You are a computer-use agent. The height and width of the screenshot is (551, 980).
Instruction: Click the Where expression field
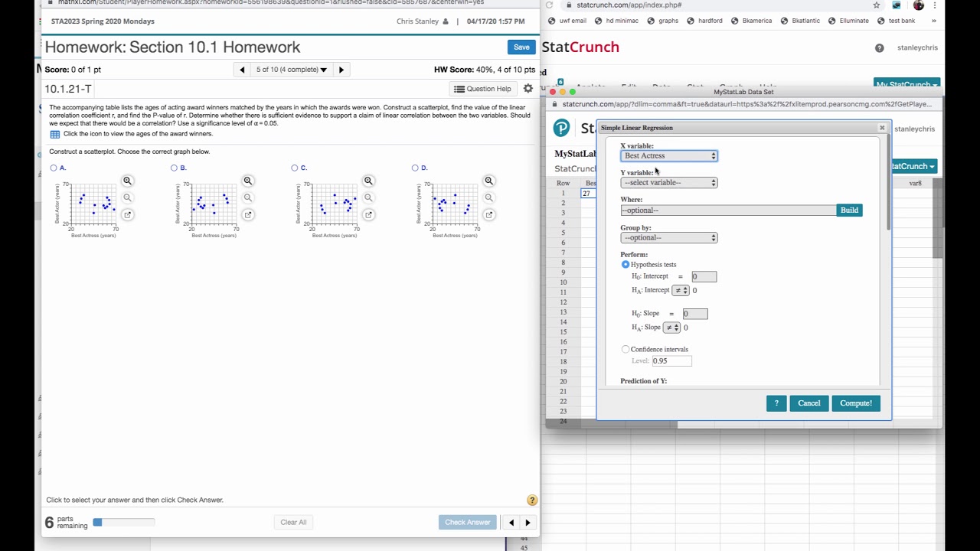point(728,210)
